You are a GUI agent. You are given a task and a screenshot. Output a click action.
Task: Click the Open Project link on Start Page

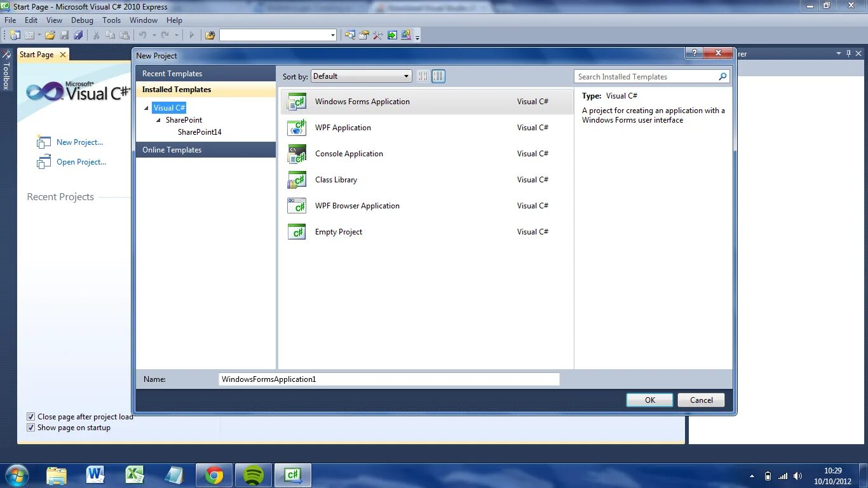[x=81, y=162]
